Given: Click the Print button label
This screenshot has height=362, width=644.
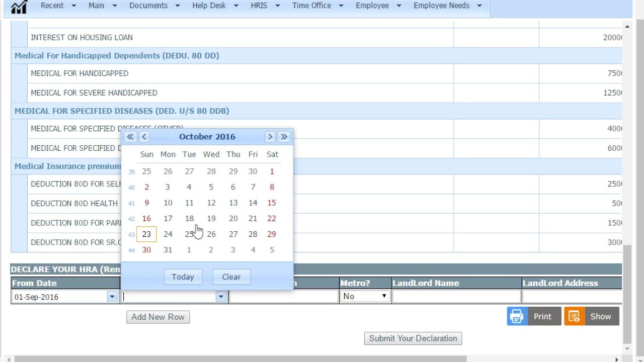Looking at the screenshot, I should point(542,316).
